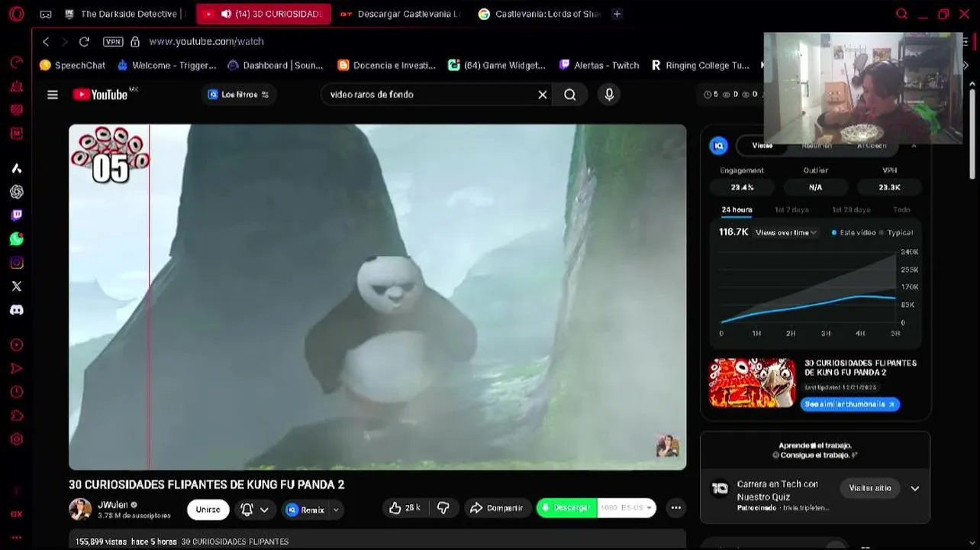Viewport: 980px width, 550px height.
Task: Expand notification options chevron next to bell
Action: pos(264,510)
